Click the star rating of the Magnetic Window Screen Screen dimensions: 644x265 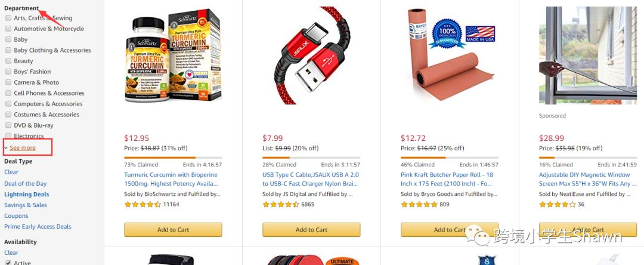(558, 204)
